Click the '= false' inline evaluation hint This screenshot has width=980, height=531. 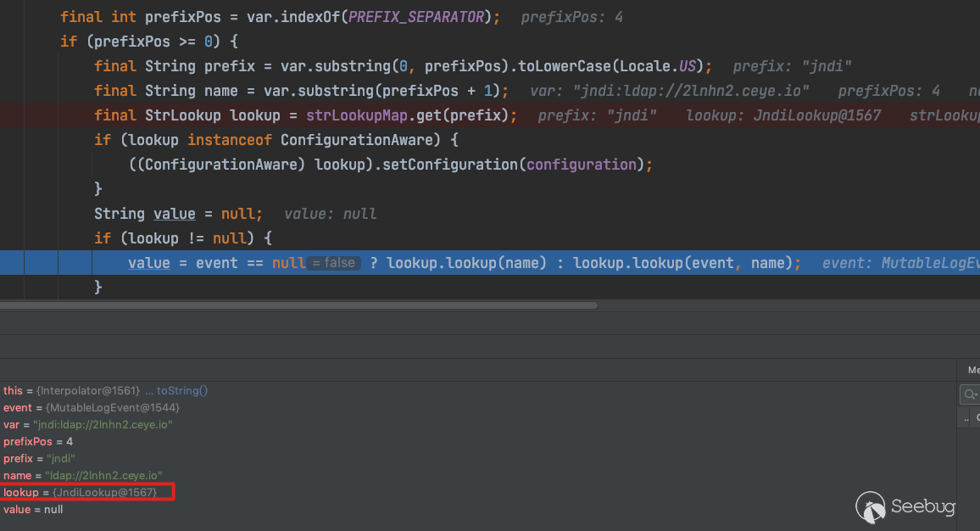334,263
